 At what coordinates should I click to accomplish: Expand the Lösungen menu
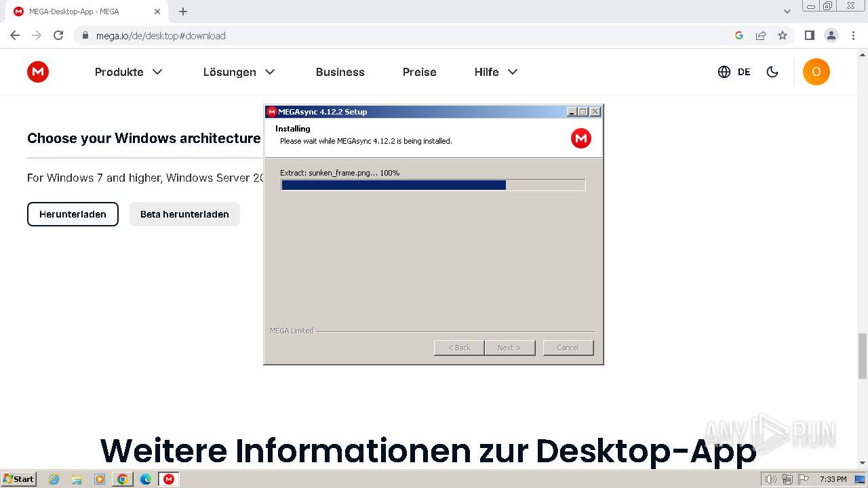[x=239, y=72]
